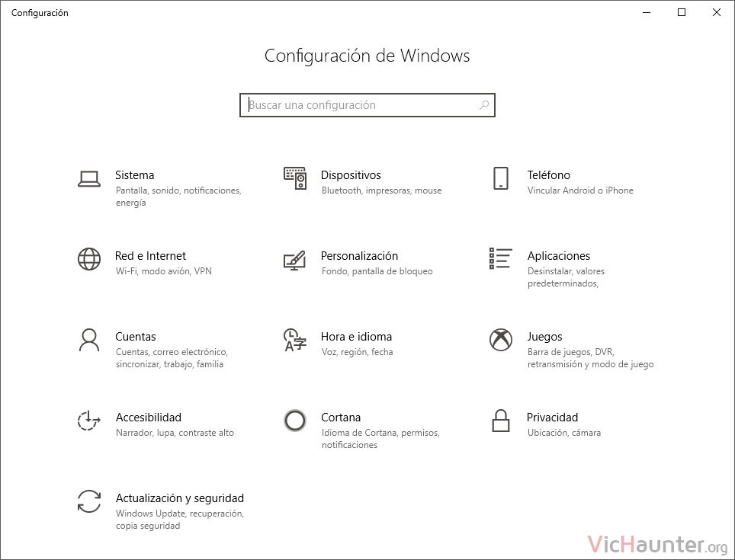The image size is (735, 560).
Task: Maximize the Configuración window
Action: click(682, 13)
